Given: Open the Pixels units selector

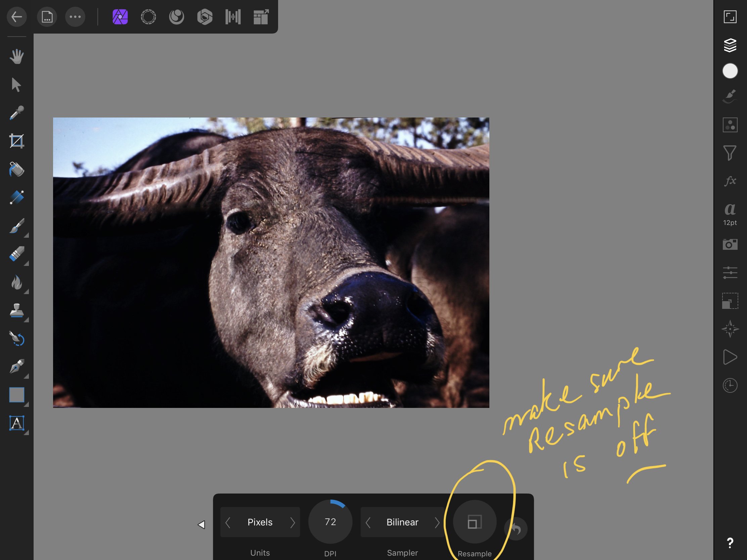Looking at the screenshot, I should [260, 522].
